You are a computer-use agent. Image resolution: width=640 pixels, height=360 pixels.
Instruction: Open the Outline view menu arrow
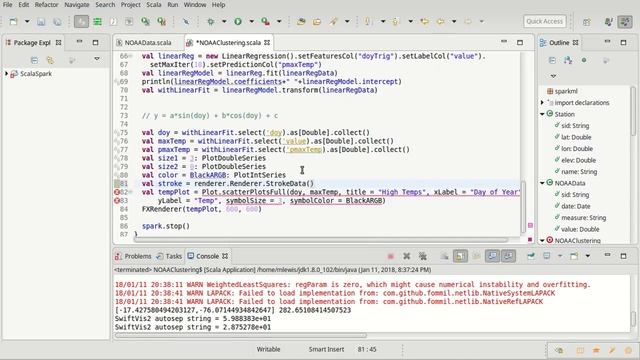pyautogui.click(x=553, y=76)
